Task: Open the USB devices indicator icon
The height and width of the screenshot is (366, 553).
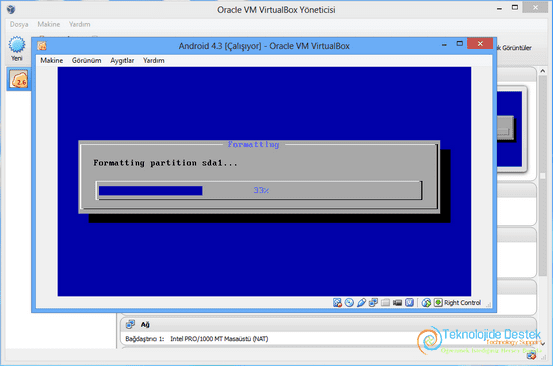Action: coord(361,303)
